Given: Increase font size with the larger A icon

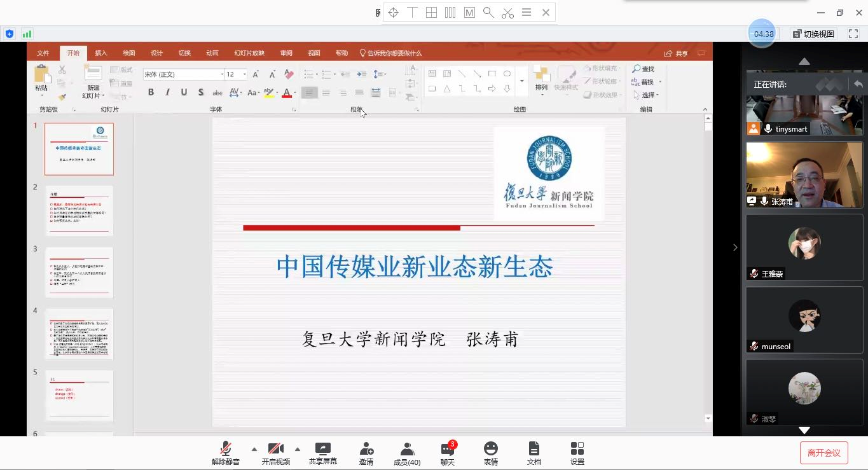Looking at the screenshot, I should click(256, 74).
